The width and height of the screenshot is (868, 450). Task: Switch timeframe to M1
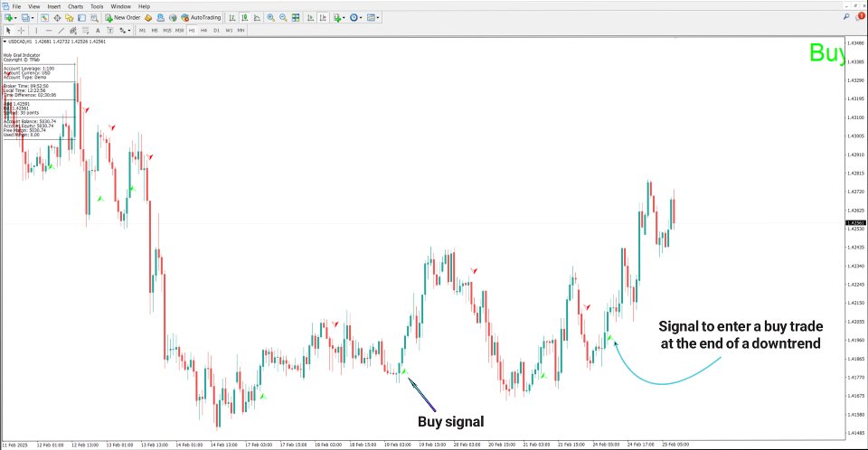click(x=142, y=31)
